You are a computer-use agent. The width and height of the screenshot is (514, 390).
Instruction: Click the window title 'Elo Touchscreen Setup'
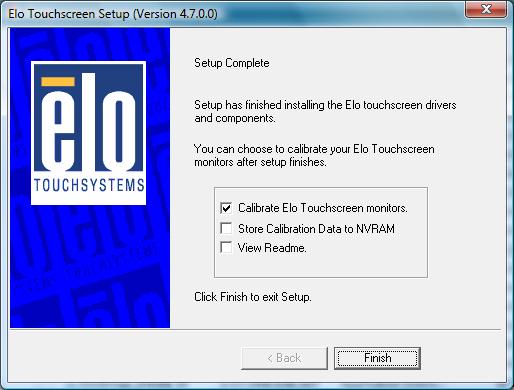(x=113, y=14)
